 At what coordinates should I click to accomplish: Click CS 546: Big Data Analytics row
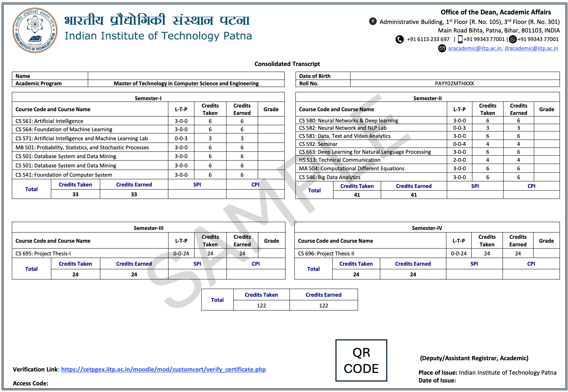(329, 177)
